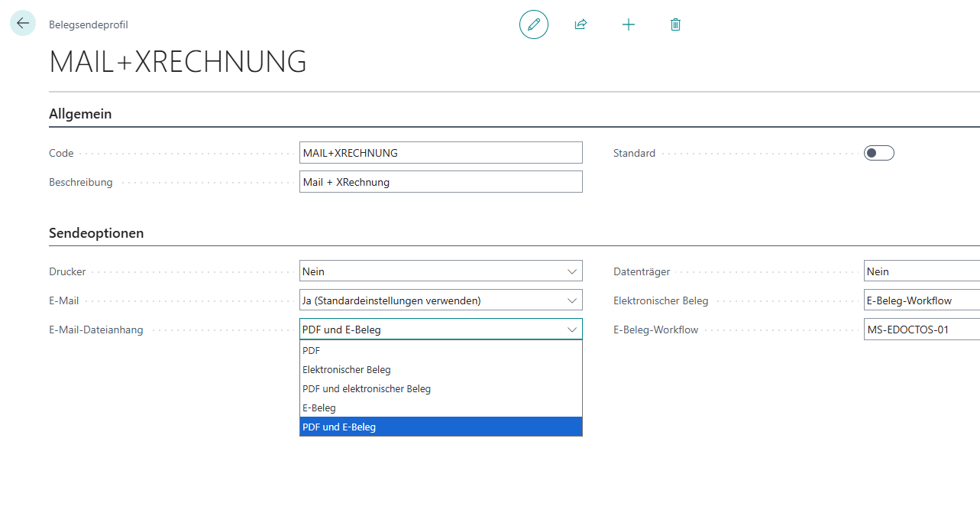This screenshot has width=980, height=513.
Task: Click the Belegsendeprofil breadcrumb label
Action: click(88, 24)
